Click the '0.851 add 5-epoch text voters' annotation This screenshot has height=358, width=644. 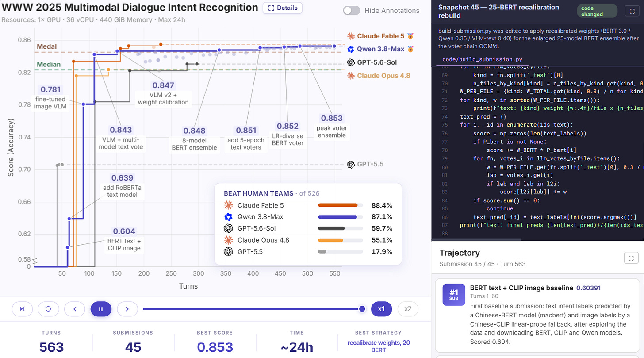pyautogui.click(x=246, y=139)
